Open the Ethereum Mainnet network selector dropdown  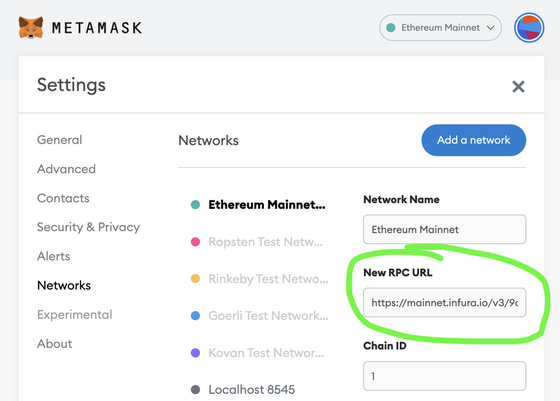tap(440, 27)
